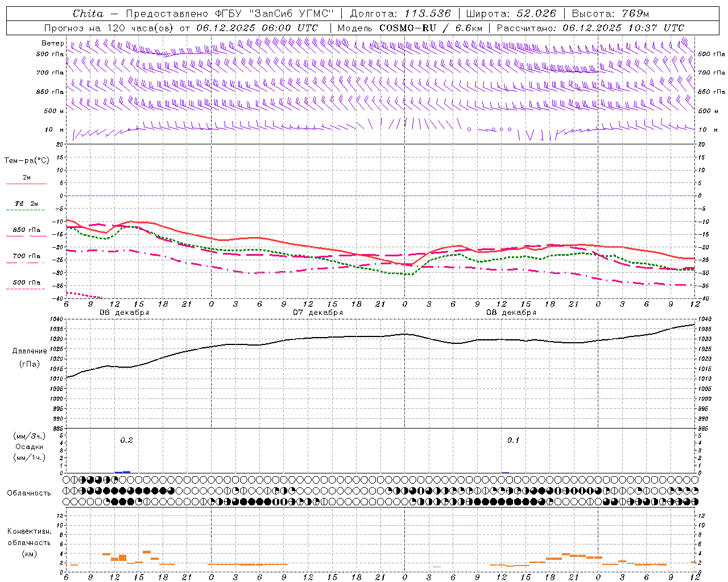Click the 06 декабря date label
This screenshot has height=582, width=728.
[x=125, y=313]
